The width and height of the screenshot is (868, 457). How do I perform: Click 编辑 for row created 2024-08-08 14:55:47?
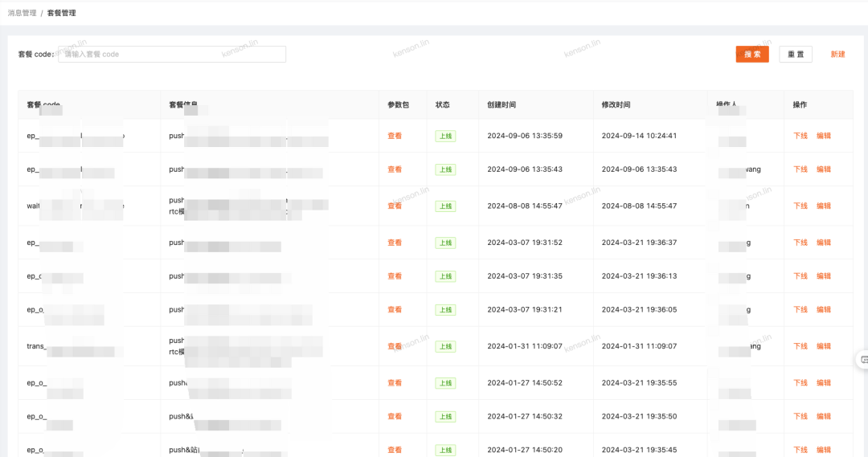pyautogui.click(x=824, y=206)
